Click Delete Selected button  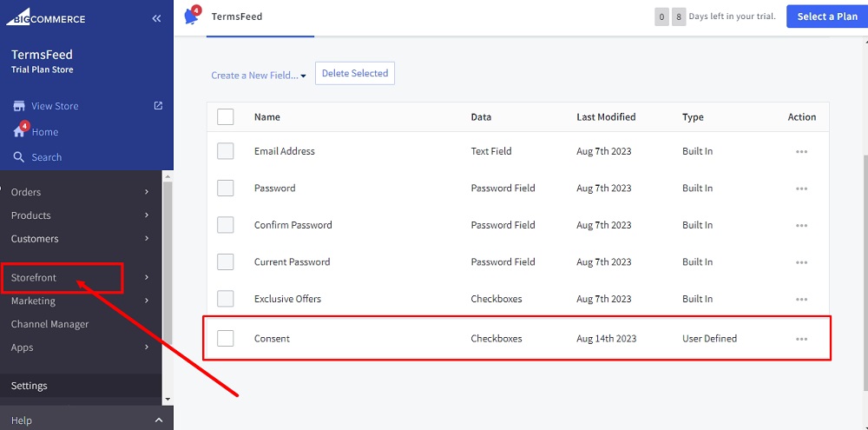click(355, 73)
